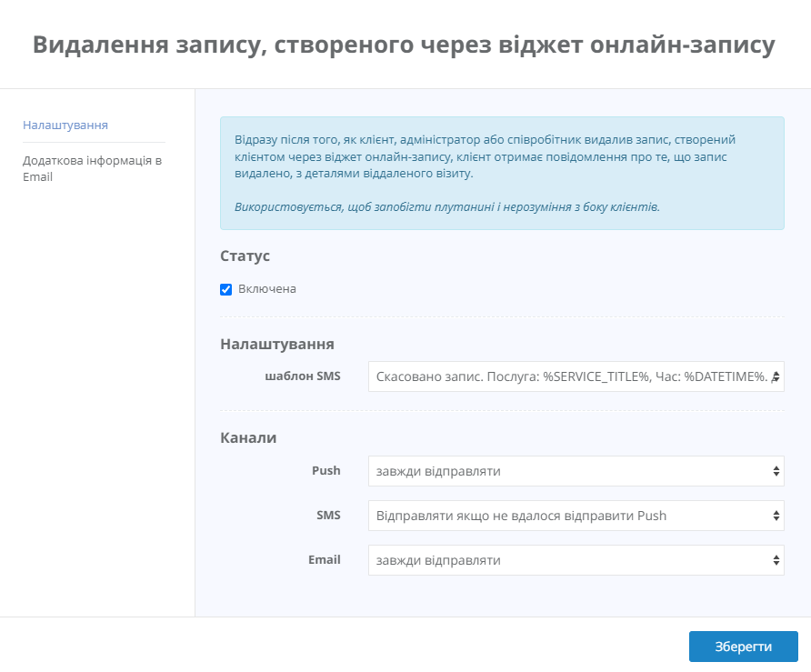Toggle the Включена status checkbox
Viewport: 811px width, 672px height.
[x=226, y=289]
